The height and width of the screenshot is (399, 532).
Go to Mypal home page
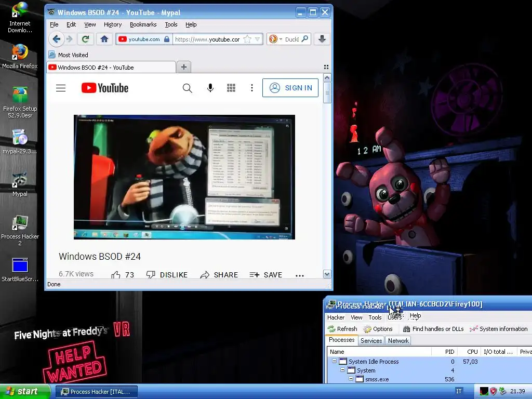[x=104, y=39]
